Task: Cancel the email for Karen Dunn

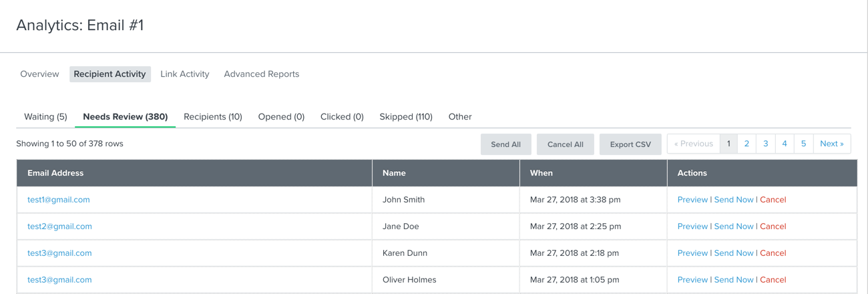Action: tap(773, 253)
